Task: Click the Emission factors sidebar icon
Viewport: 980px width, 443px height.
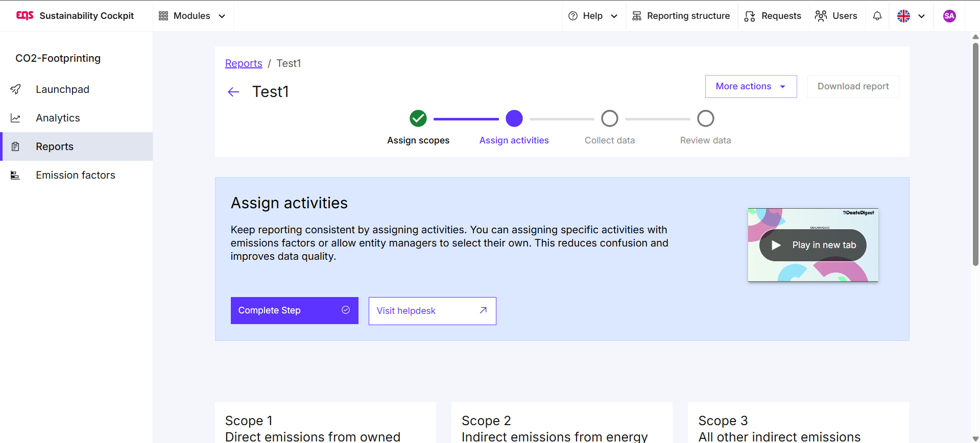Action: tap(16, 175)
